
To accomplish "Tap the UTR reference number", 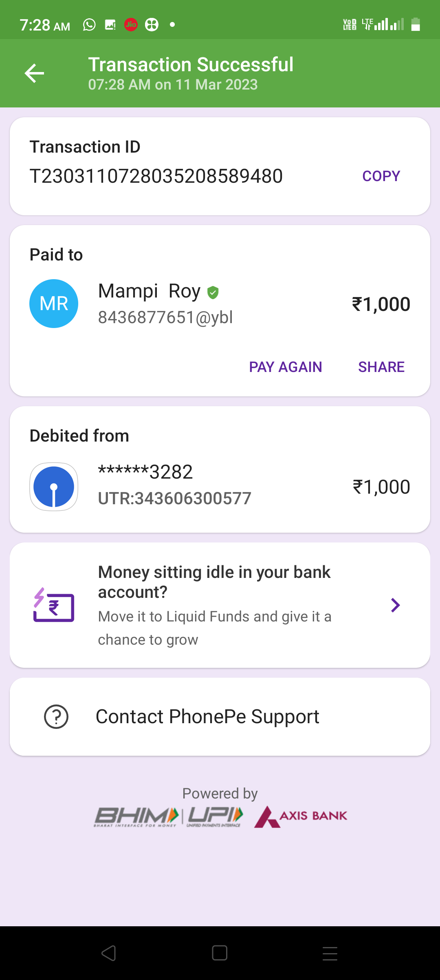I will point(174,499).
